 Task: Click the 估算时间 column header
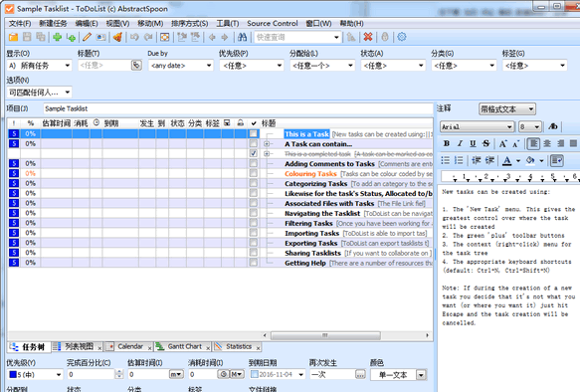pyautogui.click(x=57, y=123)
